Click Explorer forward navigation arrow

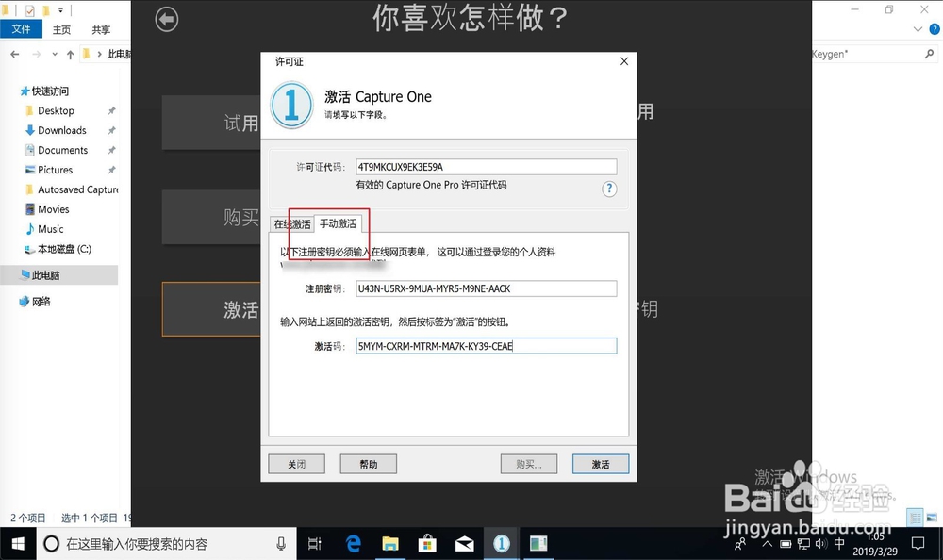pos(37,54)
